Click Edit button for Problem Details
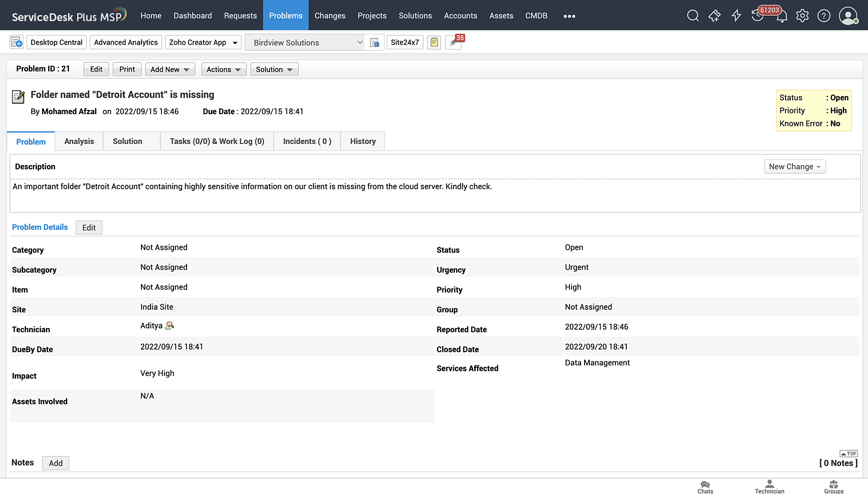This screenshot has height=494, width=868. (88, 227)
